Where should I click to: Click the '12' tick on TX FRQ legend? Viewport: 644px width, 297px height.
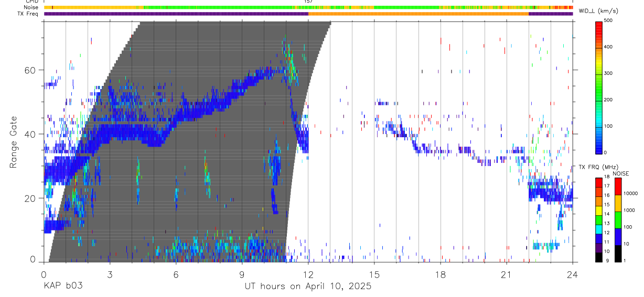pos(607,233)
